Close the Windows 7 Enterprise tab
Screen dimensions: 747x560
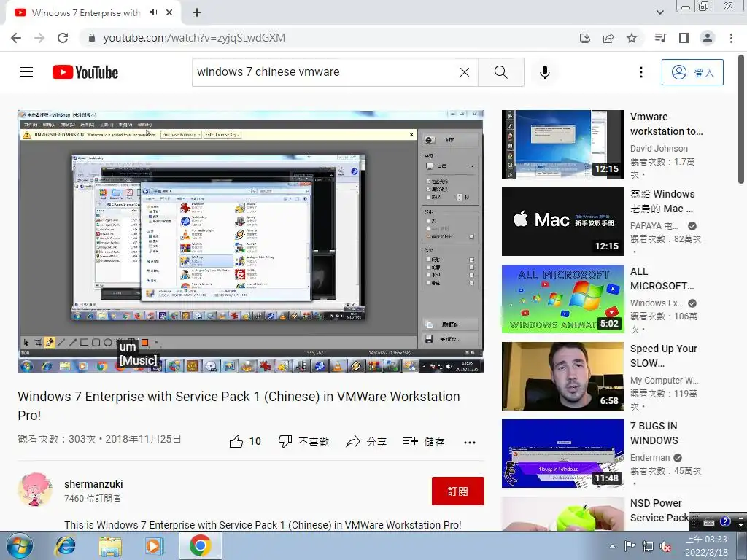pos(169,12)
